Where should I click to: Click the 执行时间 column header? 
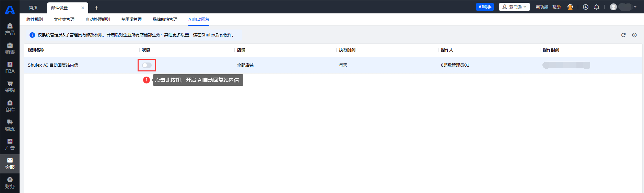click(x=347, y=50)
